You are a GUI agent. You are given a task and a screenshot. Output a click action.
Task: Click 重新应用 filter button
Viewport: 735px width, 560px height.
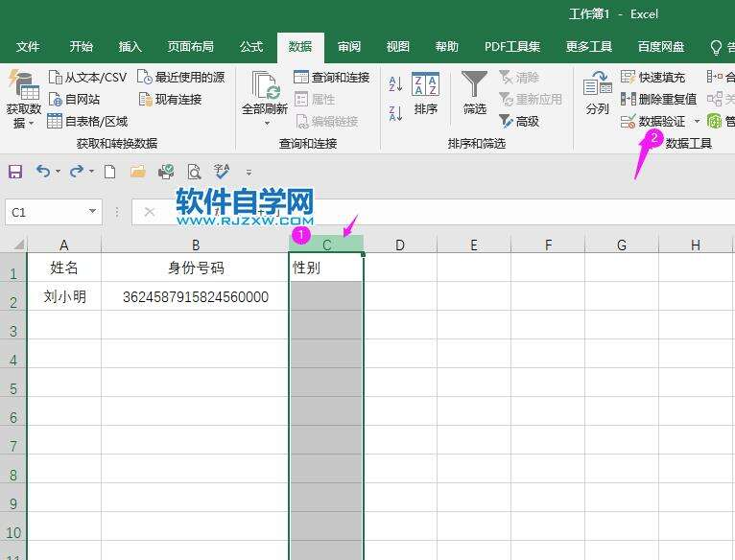(x=531, y=100)
